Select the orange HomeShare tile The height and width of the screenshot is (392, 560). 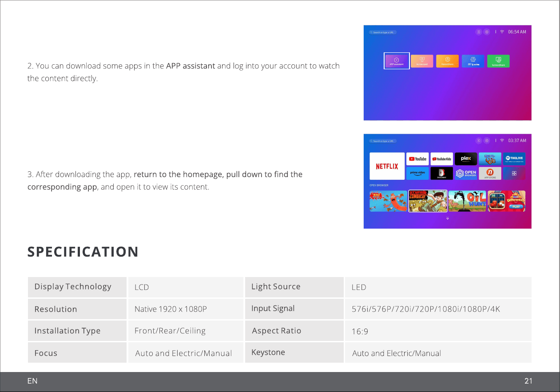click(x=448, y=61)
